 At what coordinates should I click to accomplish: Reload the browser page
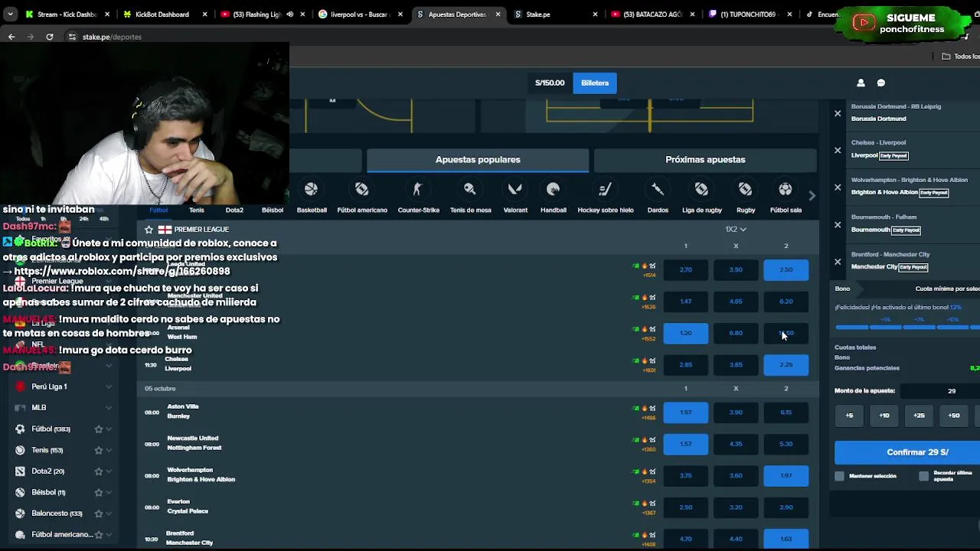point(50,37)
